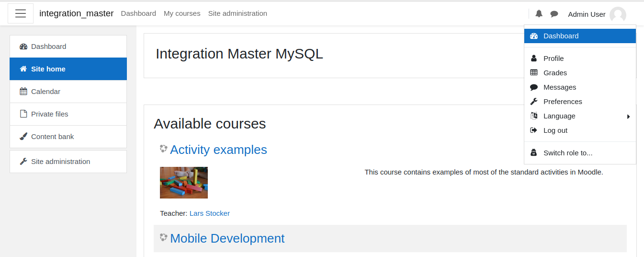Click the Messages bubble icon in the user menu
This screenshot has width=644, height=257.
534,87
